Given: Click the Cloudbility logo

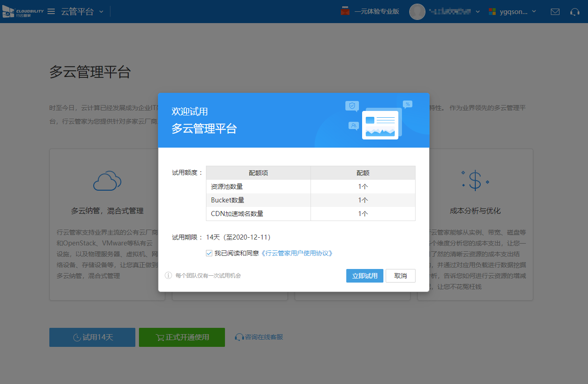Looking at the screenshot, I should 23,11.
